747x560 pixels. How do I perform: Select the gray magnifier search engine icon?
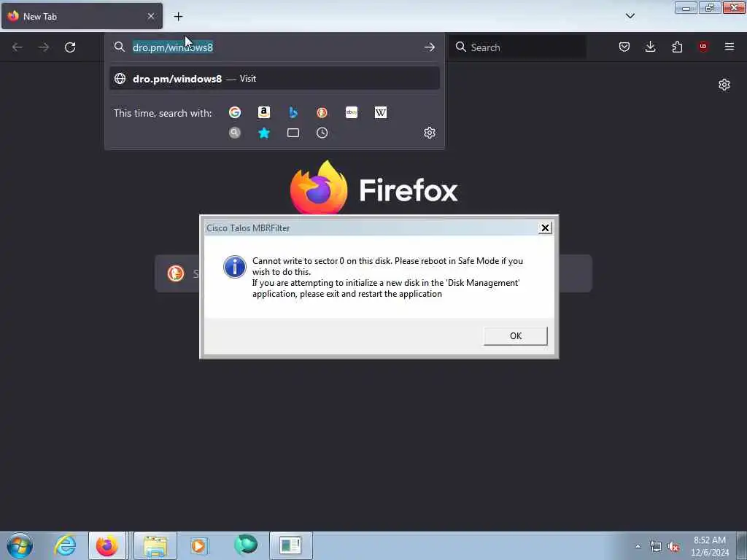235,133
